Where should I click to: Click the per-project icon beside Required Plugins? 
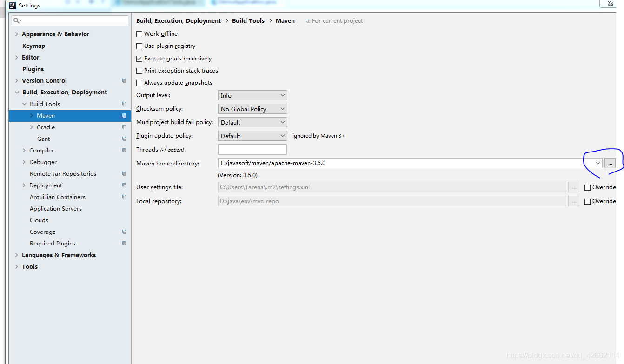(124, 243)
